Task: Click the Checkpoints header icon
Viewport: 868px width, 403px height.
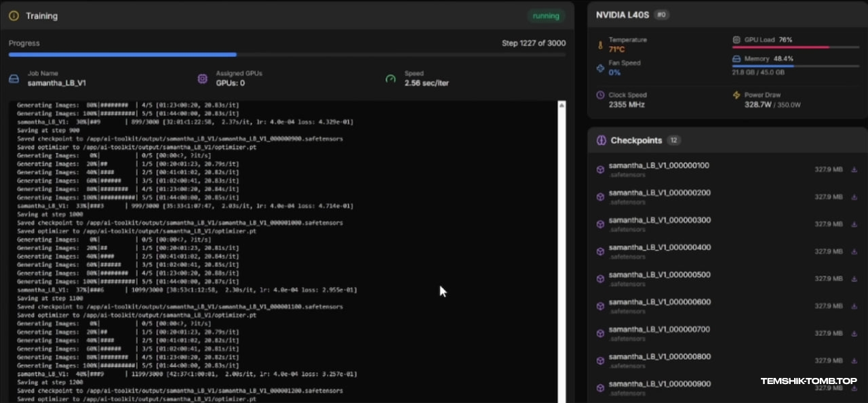Action: pos(601,140)
